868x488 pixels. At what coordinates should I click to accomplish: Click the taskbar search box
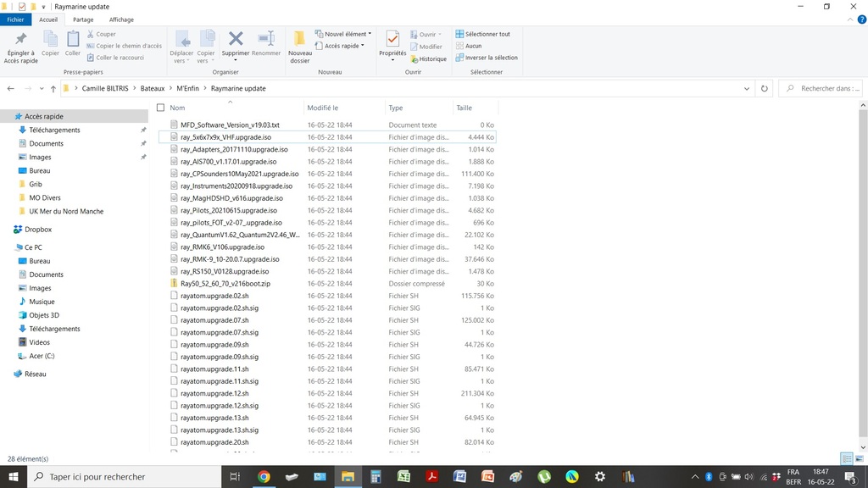124,476
